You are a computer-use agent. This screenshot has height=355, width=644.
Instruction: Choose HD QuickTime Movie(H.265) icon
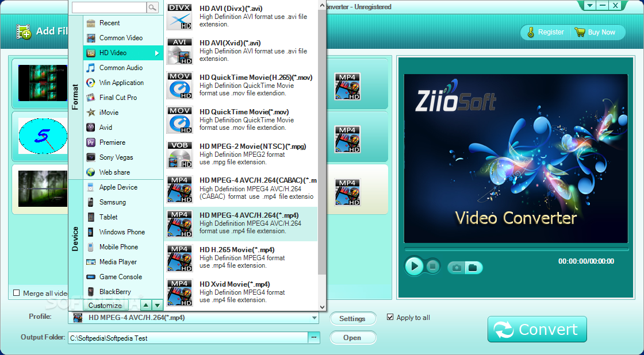179,86
